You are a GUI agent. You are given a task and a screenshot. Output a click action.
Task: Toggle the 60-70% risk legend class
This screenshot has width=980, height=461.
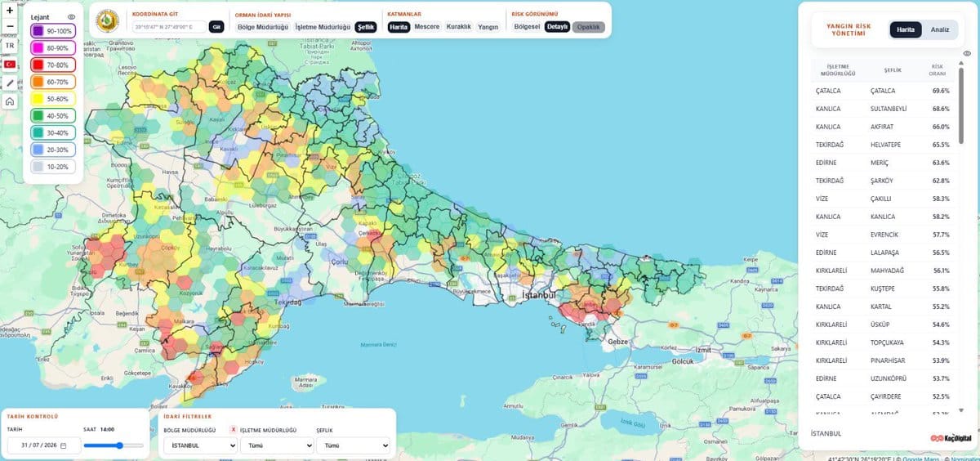53,82
